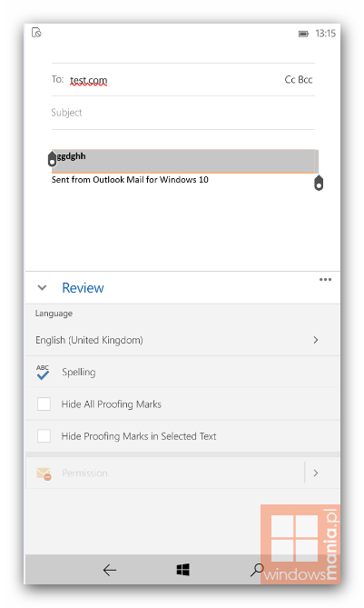Tap the search magnifier in navigation bar

click(x=257, y=570)
